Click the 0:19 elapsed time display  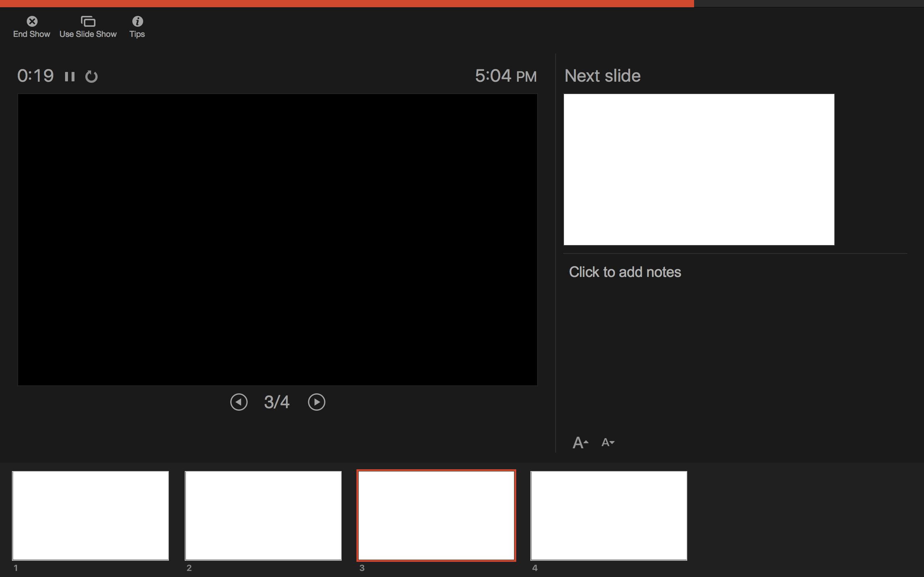[x=35, y=76]
